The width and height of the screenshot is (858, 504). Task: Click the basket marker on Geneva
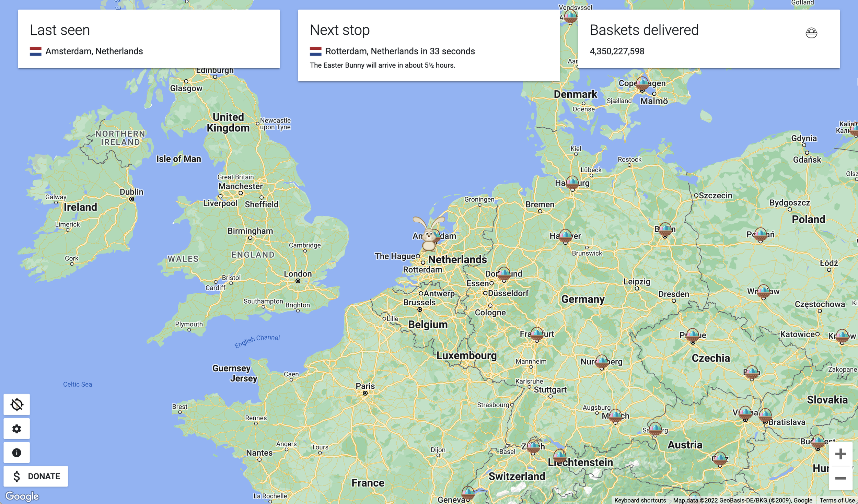pyautogui.click(x=468, y=493)
